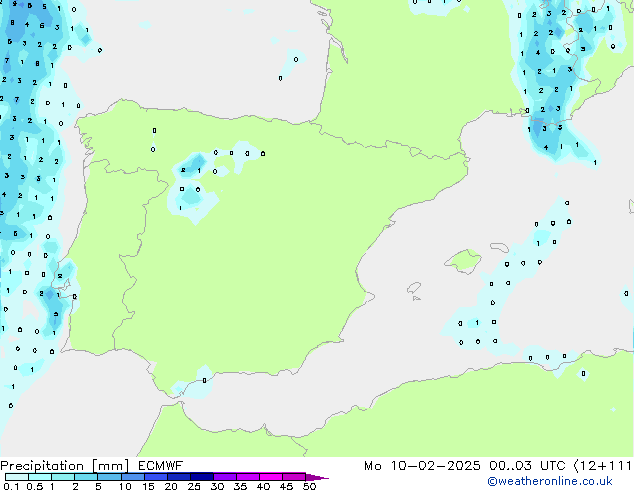The width and height of the screenshot is (634, 490).
Task: Click the 20–25 mm dark blue swatch
Action: (x=178, y=477)
